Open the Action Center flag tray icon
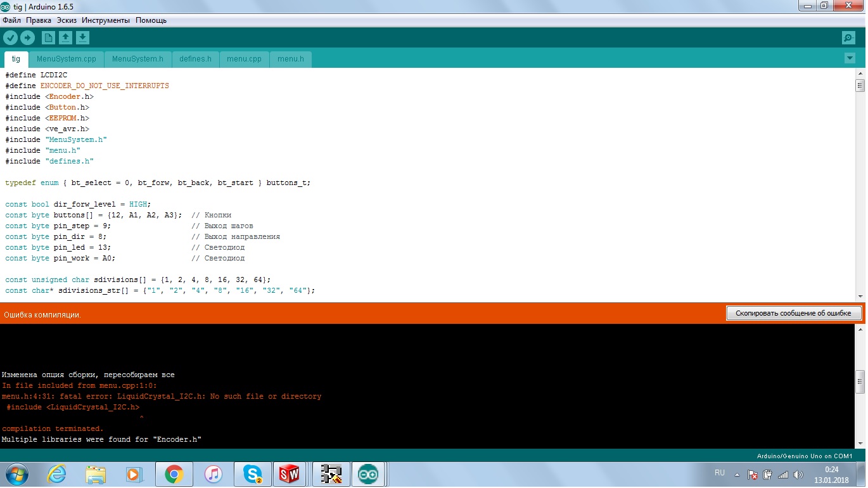This screenshot has height=488, width=868. coord(753,474)
